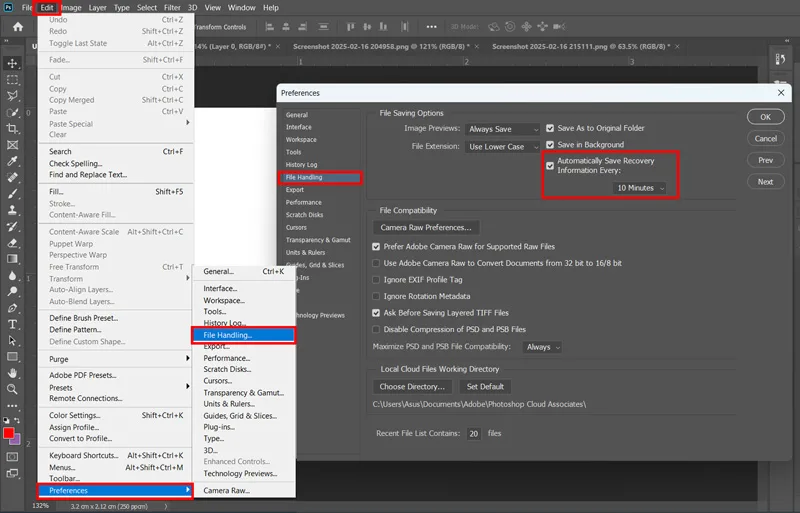Choose File Handling from Preferences submenu
The image size is (800, 513).
(x=243, y=335)
